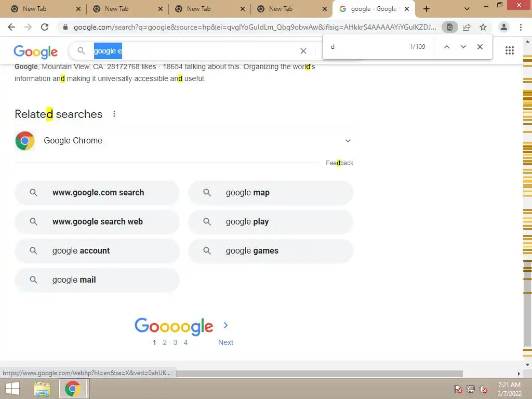Click the Next results link
Screen dimensions: 532x399
point(225,343)
